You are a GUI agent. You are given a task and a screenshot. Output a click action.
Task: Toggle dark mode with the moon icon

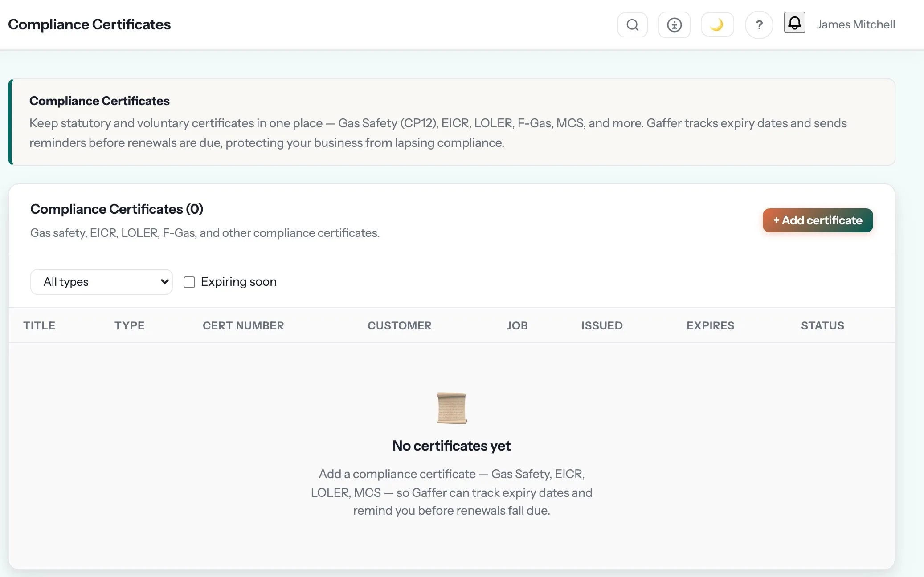coord(717,24)
